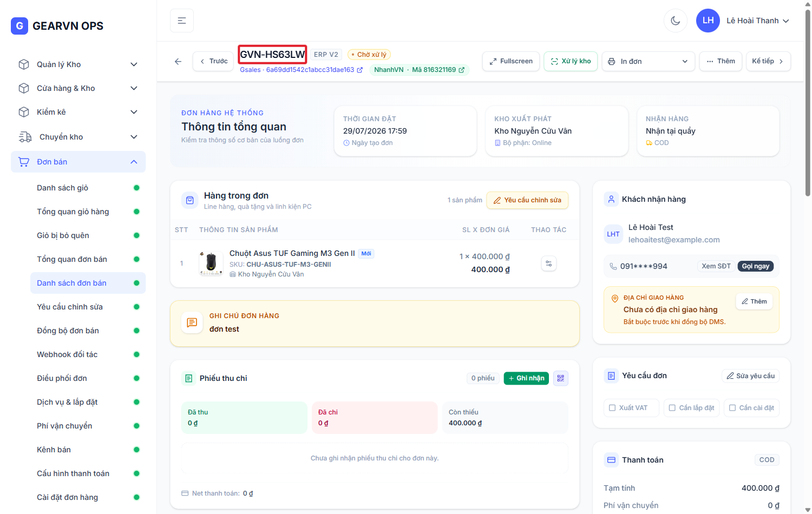Go back using the left arrow icon
This screenshot has height=514, width=812.
pos(178,62)
